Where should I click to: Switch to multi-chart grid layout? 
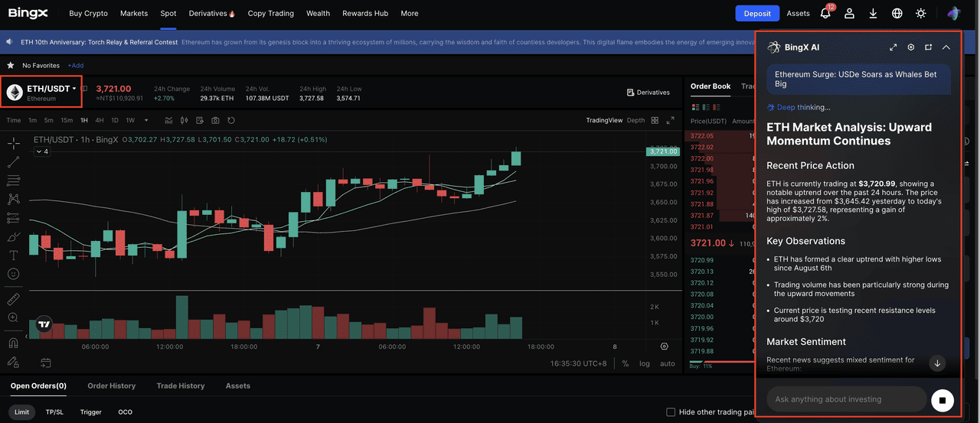(x=655, y=120)
